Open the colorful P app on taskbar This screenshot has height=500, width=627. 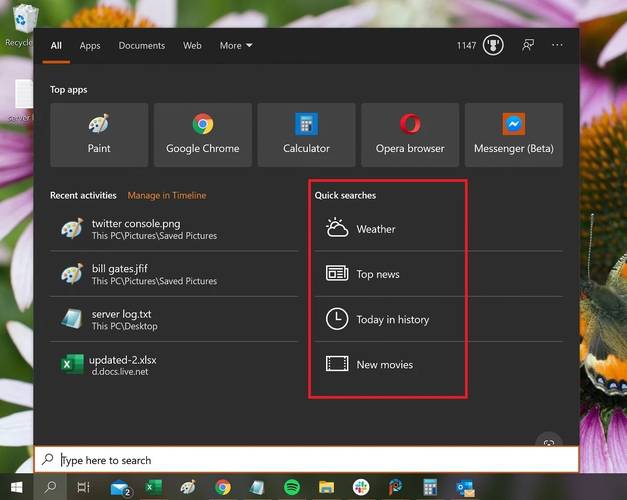[x=395, y=487]
